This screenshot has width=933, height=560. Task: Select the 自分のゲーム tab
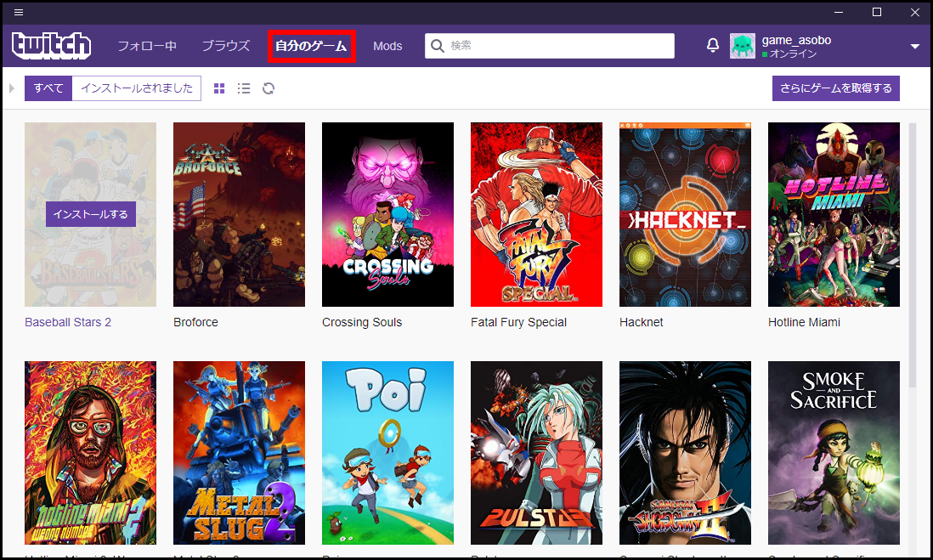pos(311,46)
